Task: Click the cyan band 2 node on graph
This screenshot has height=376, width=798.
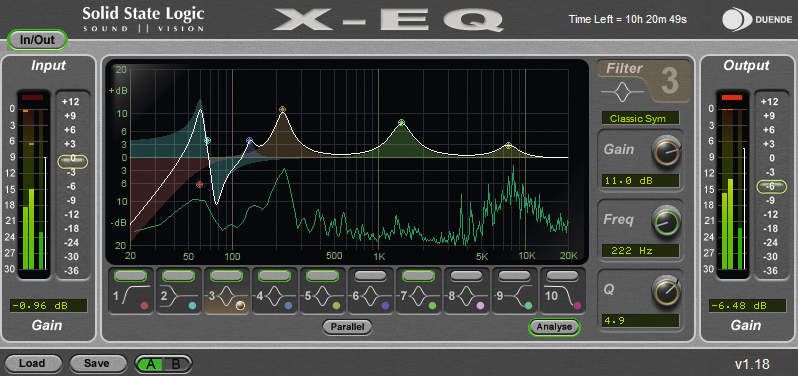Action: [x=207, y=141]
